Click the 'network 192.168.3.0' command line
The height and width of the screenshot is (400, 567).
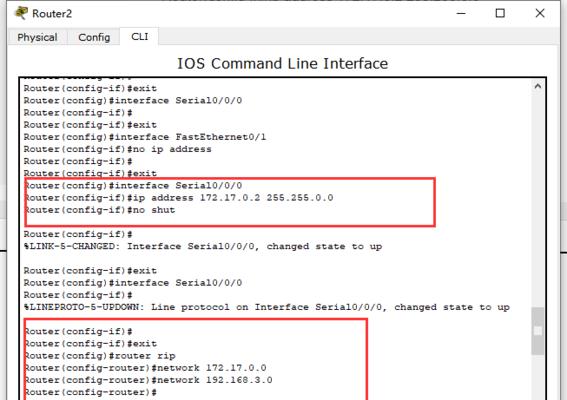pos(148,380)
